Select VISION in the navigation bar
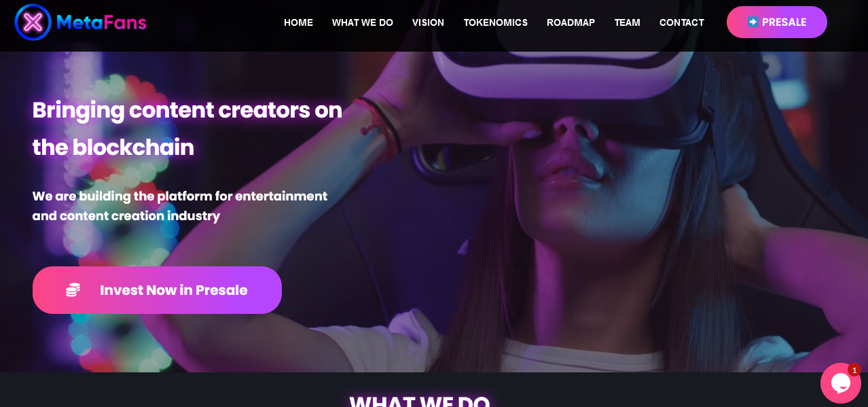Viewport: 868px width, 407px height. (428, 22)
